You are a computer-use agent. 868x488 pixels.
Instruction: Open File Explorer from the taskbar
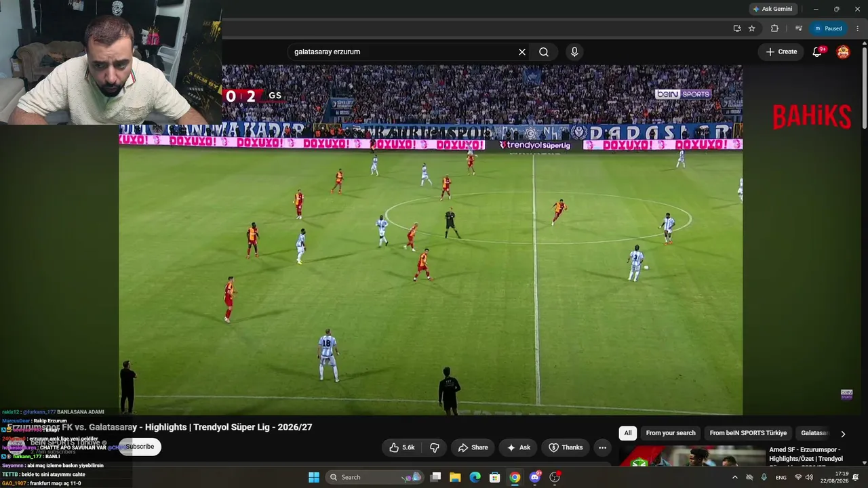[x=455, y=477]
